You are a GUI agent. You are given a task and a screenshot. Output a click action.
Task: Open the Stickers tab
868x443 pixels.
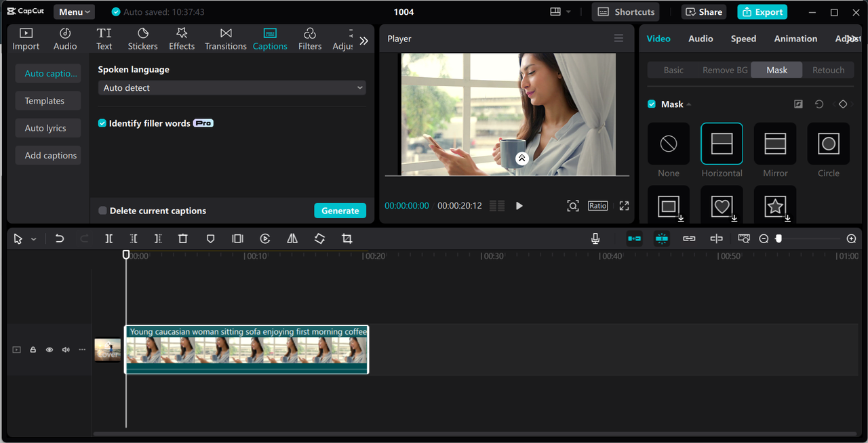click(x=142, y=39)
